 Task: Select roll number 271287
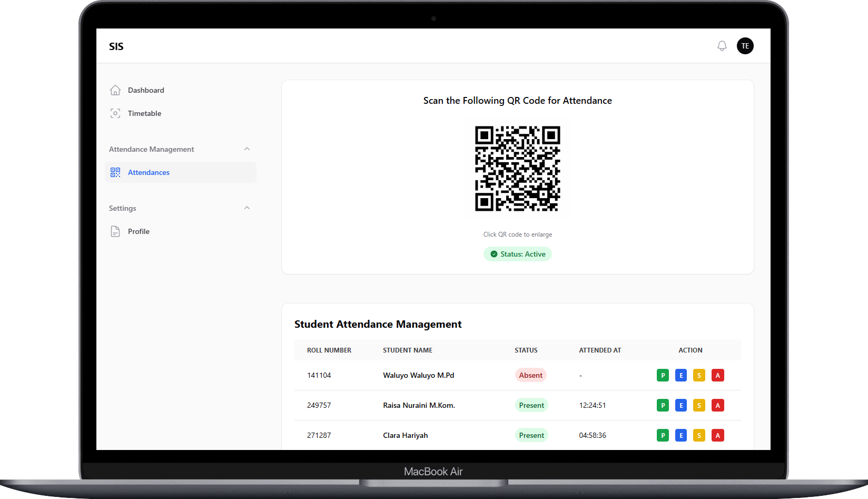[319, 435]
